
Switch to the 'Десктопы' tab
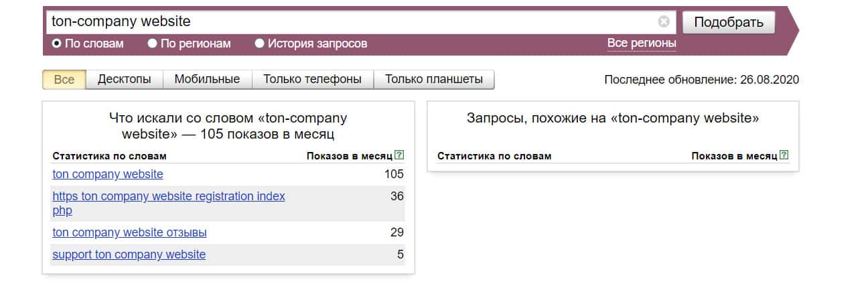124,79
